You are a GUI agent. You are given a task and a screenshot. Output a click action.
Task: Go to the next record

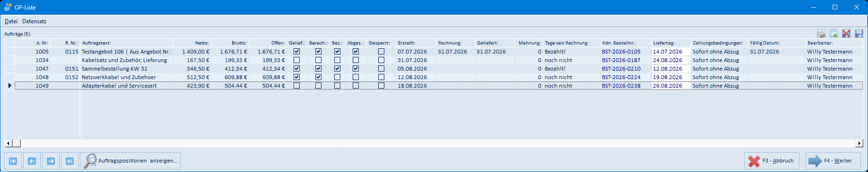coord(51,161)
